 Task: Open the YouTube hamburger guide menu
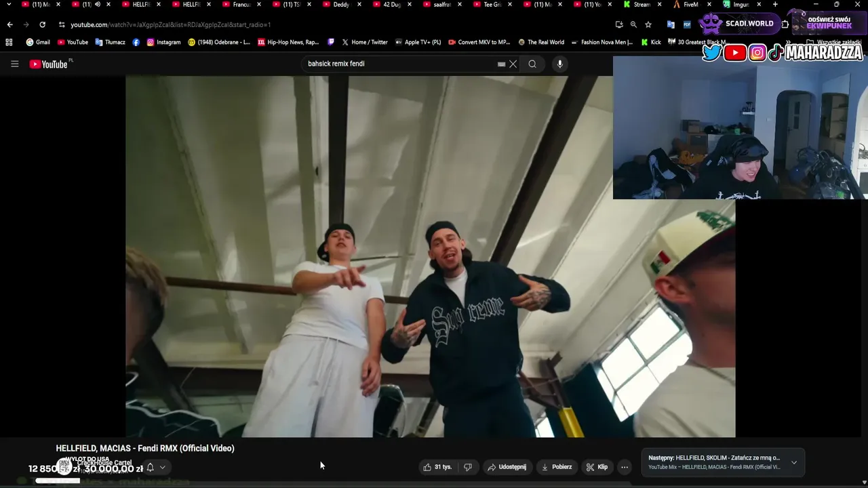click(14, 64)
